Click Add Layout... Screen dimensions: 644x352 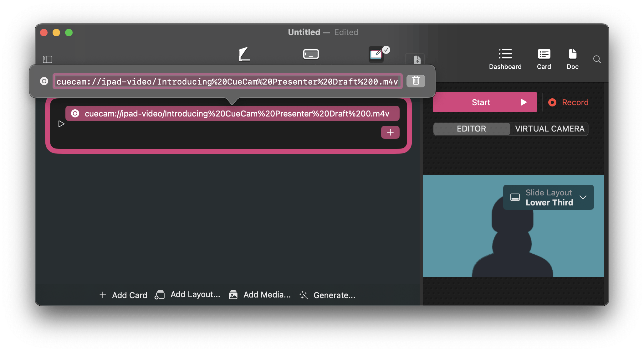(x=187, y=295)
